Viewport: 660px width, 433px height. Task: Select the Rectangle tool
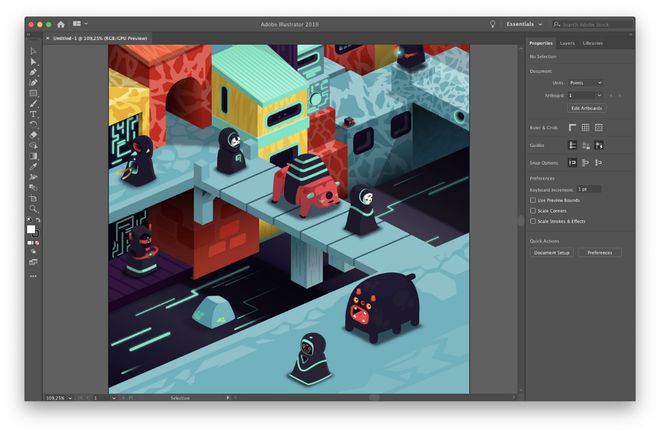click(x=33, y=93)
